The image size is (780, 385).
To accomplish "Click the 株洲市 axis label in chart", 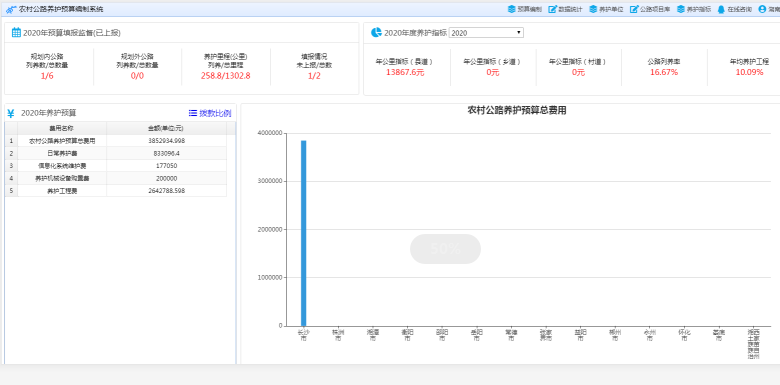I will (338, 335).
